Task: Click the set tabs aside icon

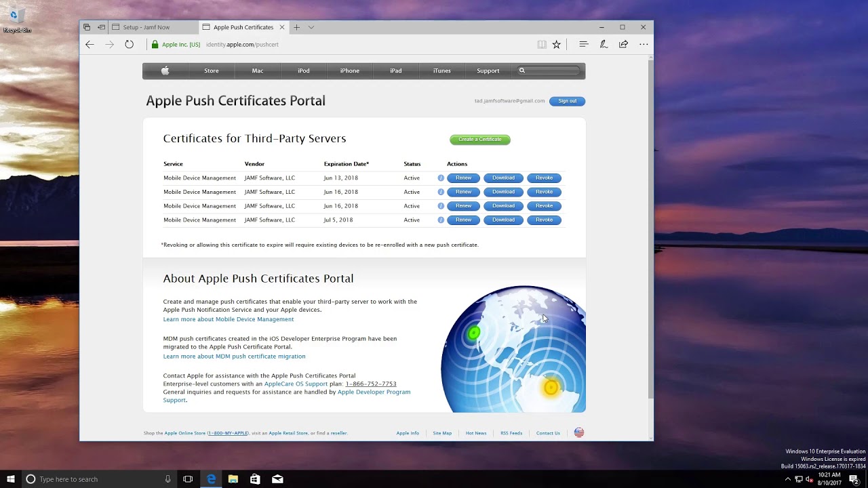Action: (x=101, y=27)
